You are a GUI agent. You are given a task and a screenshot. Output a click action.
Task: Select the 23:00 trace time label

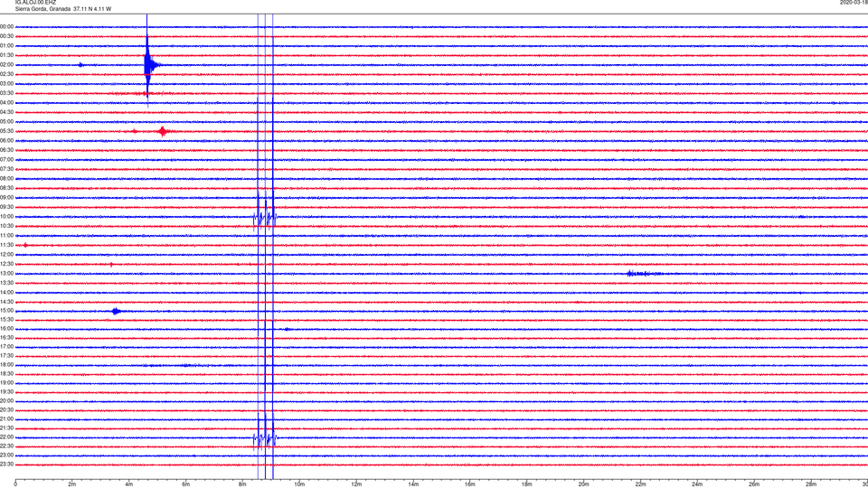(x=6, y=455)
